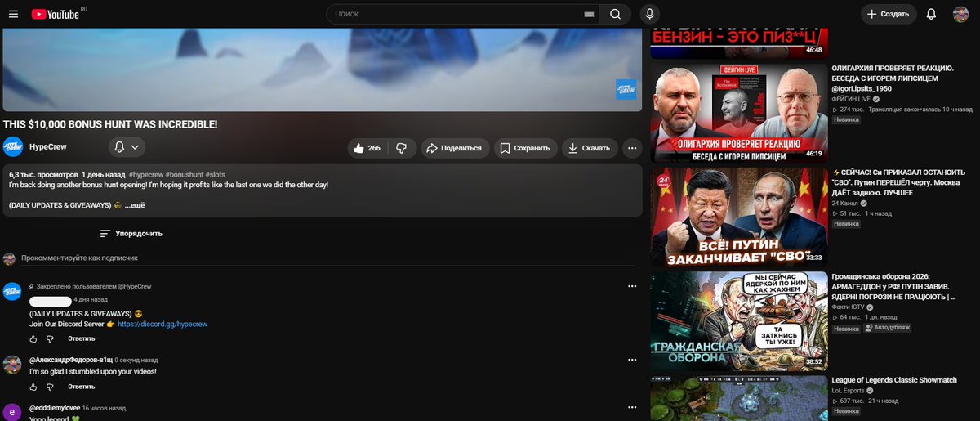The height and width of the screenshot is (421, 980).
Task: Expand the description with ...ещё
Action: pos(135,204)
